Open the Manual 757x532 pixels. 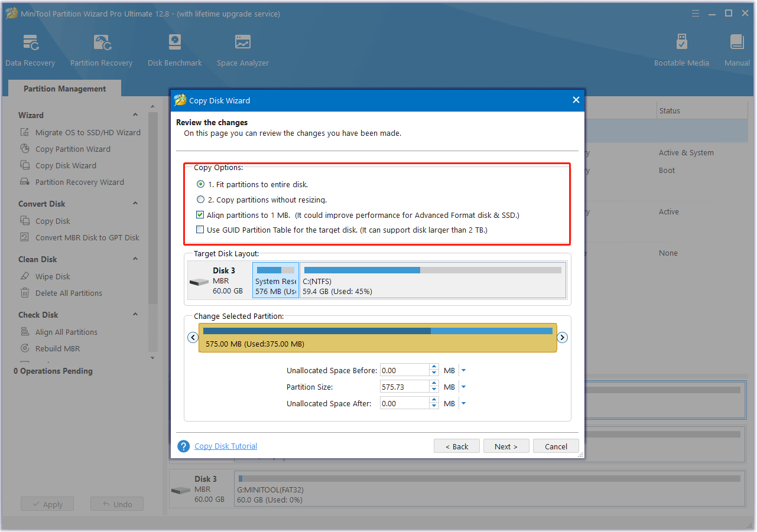[737, 50]
